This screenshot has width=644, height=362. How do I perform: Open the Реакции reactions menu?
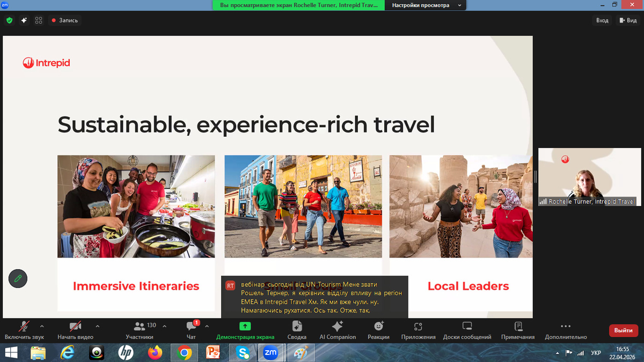pos(378,329)
